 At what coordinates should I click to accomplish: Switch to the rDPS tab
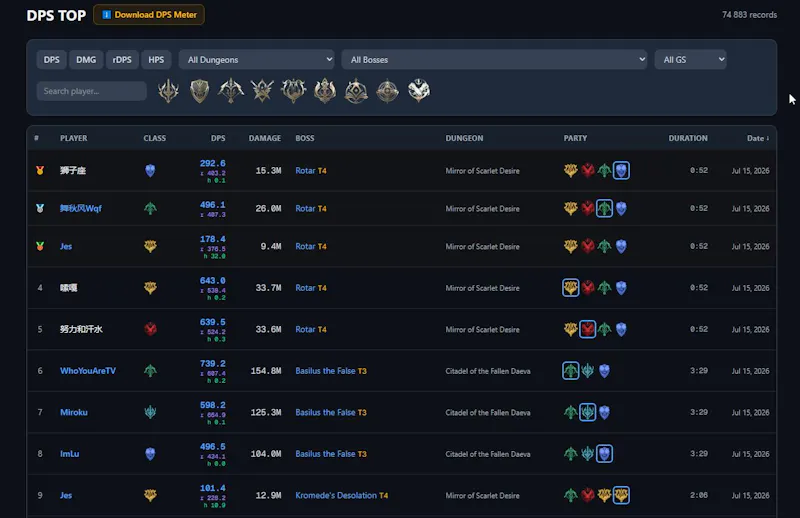[x=122, y=60]
